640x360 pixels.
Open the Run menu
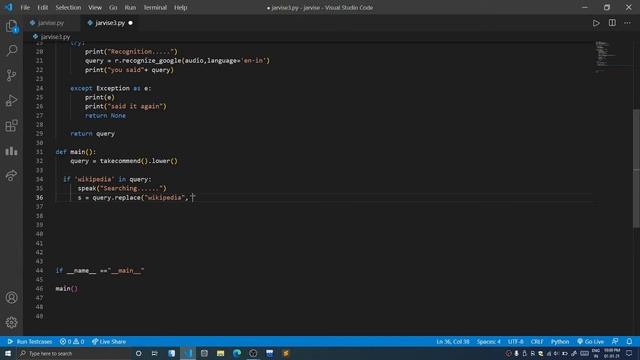click(130, 7)
